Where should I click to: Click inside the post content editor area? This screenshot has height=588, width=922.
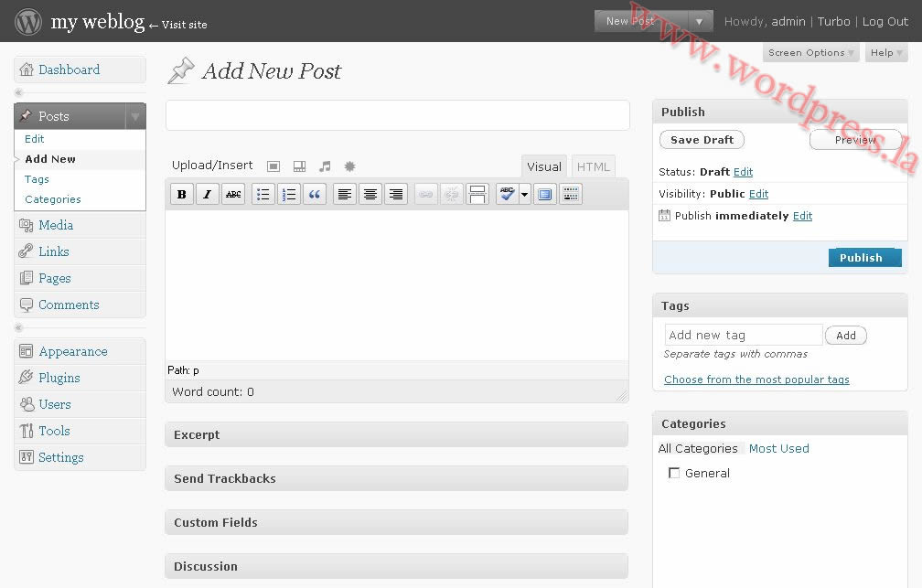pos(397,285)
